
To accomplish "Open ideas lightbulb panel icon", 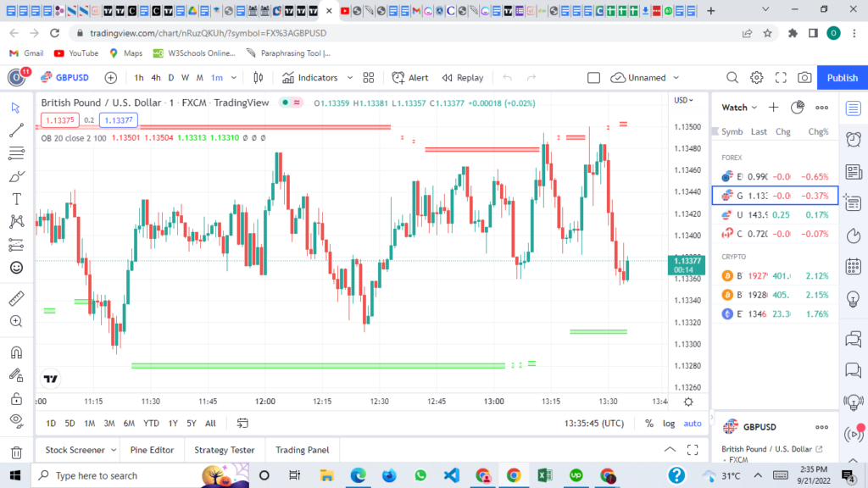I will click(x=854, y=299).
